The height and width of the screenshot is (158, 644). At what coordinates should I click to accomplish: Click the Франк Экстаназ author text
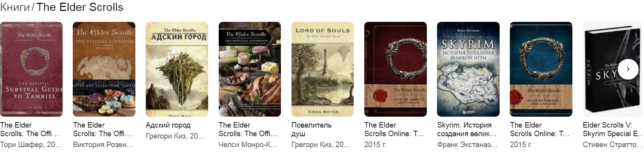click(468, 145)
